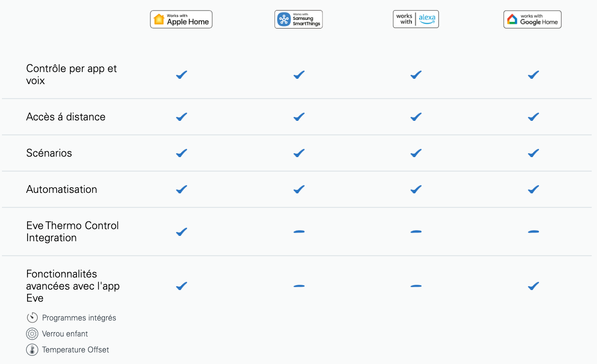
Task: Click Google Home checkmark for Contrôle per app et voix
Action: [533, 75]
